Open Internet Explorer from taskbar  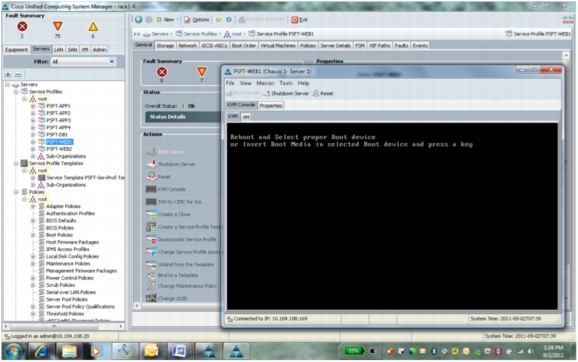click(41, 352)
